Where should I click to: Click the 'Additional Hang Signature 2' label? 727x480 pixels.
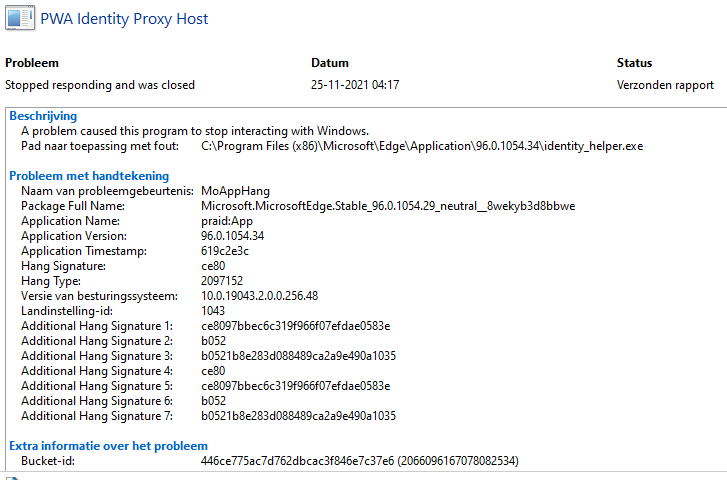coord(97,341)
